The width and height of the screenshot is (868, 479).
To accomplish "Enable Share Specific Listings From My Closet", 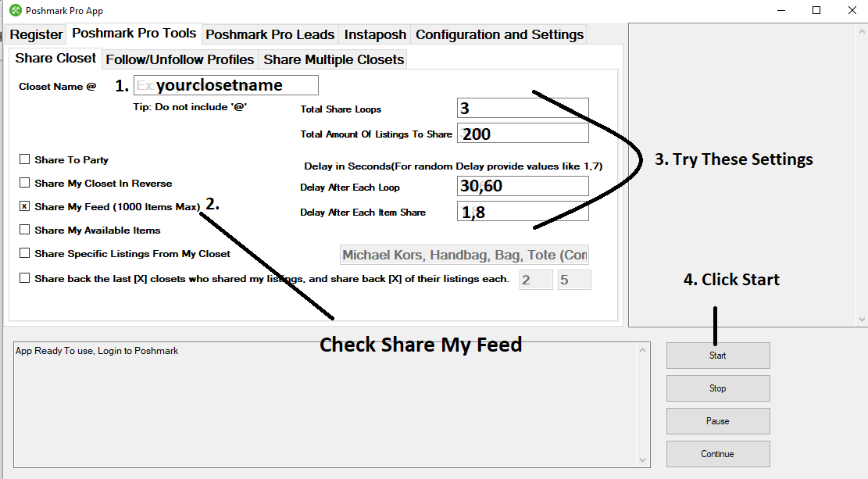I will click(x=24, y=253).
